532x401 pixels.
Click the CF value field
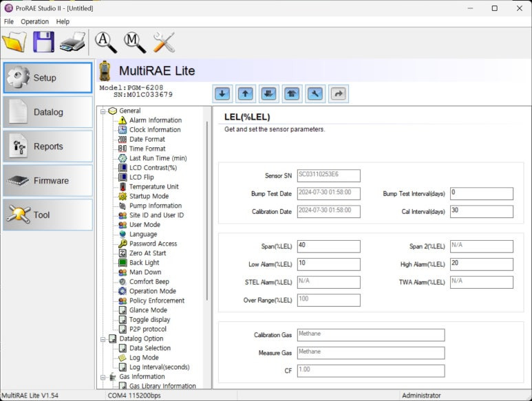(x=371, y=371)
